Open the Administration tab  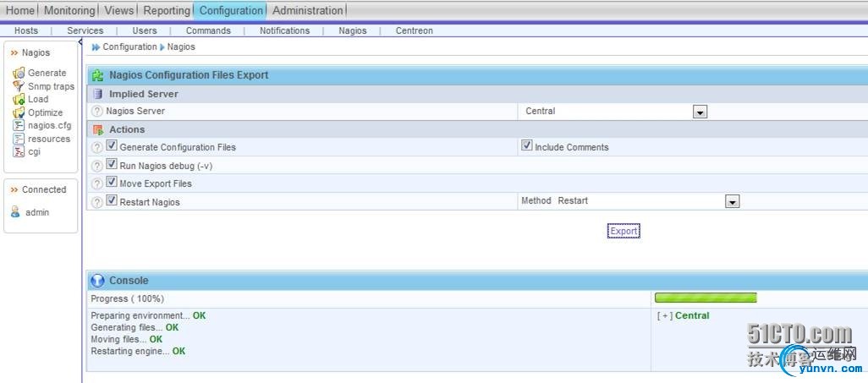pos(308,10)
